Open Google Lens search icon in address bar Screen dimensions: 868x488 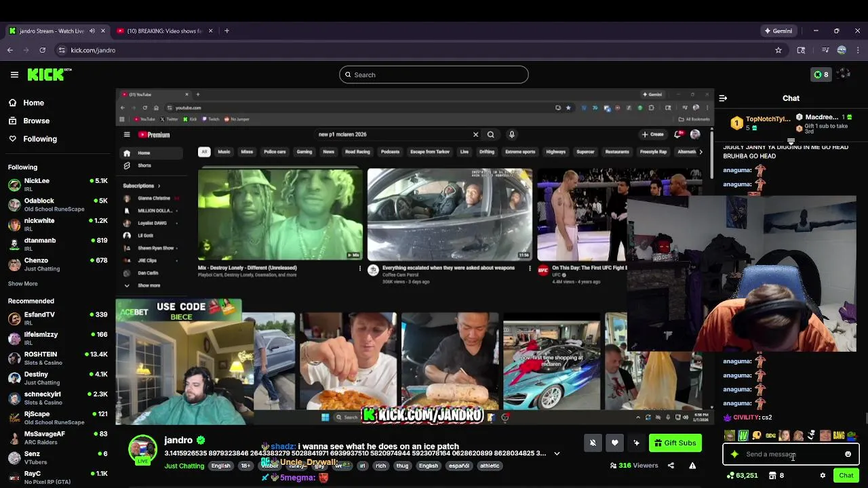point(801,50)
